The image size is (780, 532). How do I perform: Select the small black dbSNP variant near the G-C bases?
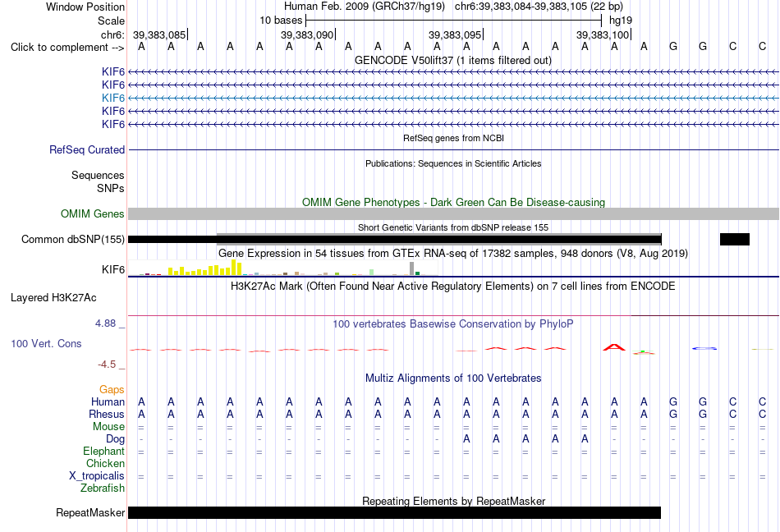tap(734, 239)
